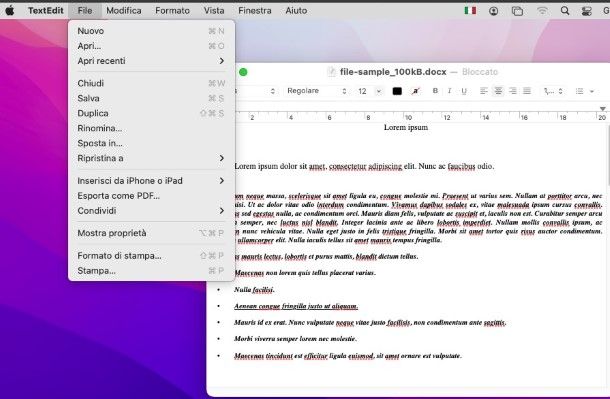Expand the Condividi submenu
Viewport: 610px width, 399px height.
[x=151, y=211]
